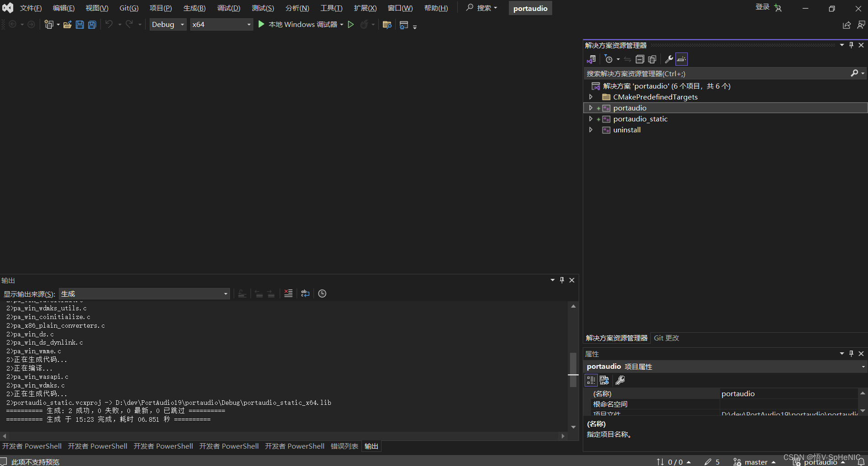Click master branch in status bar
868x466 pixels.
coord(755,462)
